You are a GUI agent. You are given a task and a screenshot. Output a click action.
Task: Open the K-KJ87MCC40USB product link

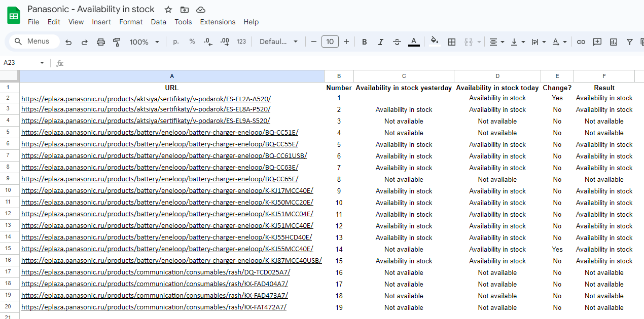[x=171, y=261]
